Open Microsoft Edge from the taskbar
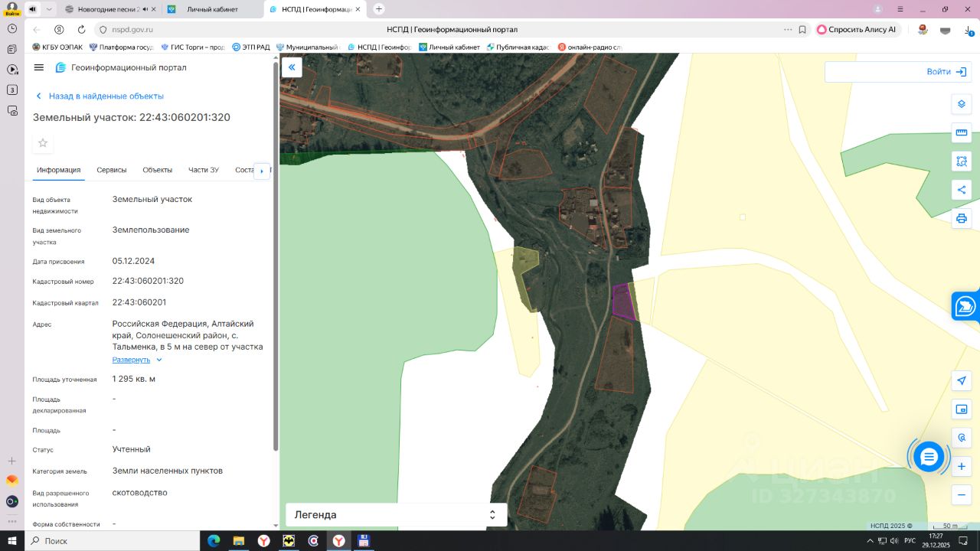This screenshot has height=551, width=980. click(x=214, y=541)
